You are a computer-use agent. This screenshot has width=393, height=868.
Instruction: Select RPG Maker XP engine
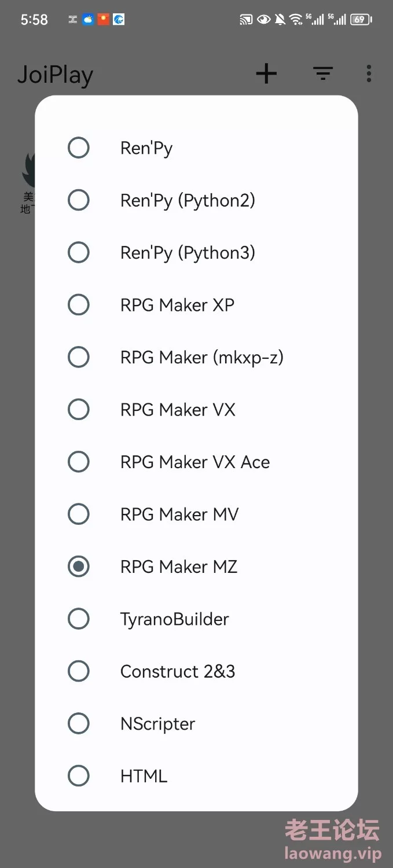(x=196, y=305)
